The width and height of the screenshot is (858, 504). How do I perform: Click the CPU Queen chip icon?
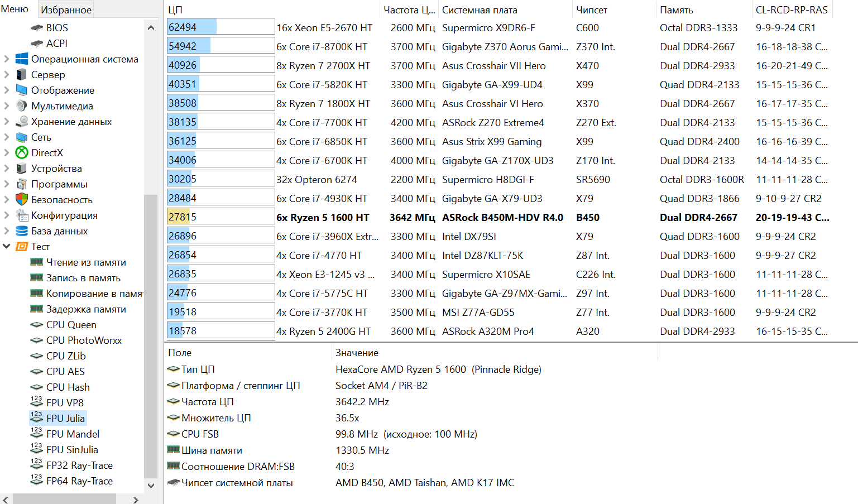(37, 325)
